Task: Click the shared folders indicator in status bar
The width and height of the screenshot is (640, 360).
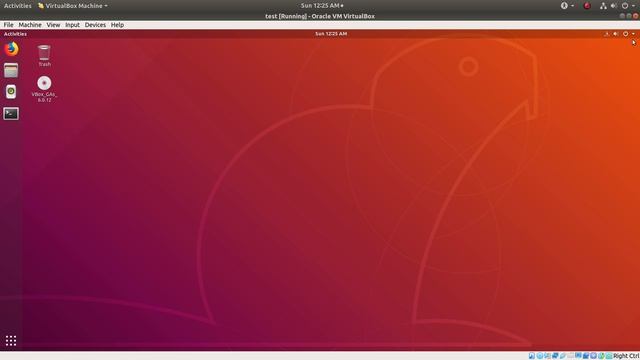Action: [570, 356]
